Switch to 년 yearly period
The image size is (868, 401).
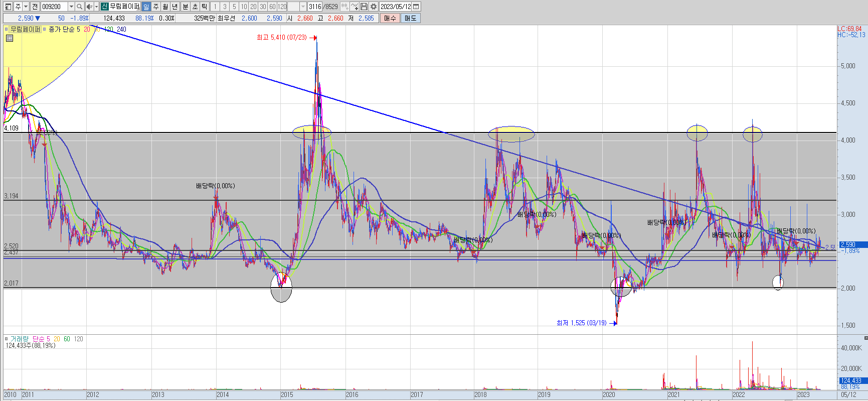point(175,7)
